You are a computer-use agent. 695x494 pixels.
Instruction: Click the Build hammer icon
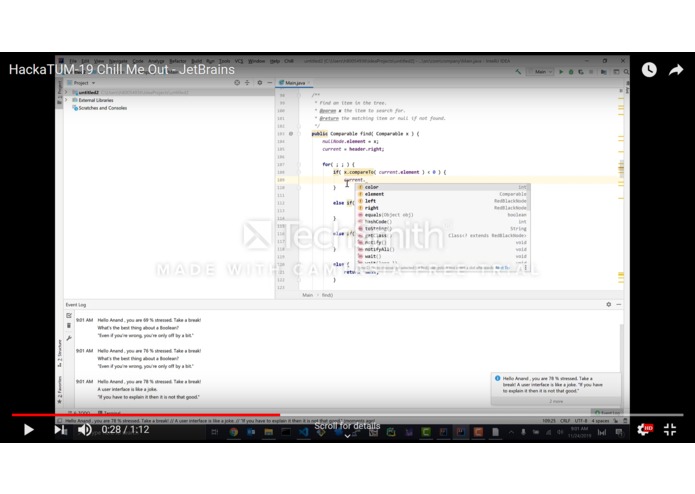(x=518, y=71)
